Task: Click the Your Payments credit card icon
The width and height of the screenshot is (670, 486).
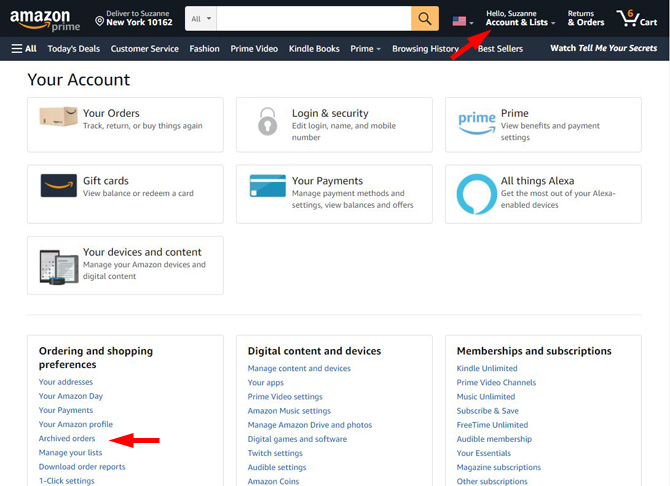Action: pos(267,186)
